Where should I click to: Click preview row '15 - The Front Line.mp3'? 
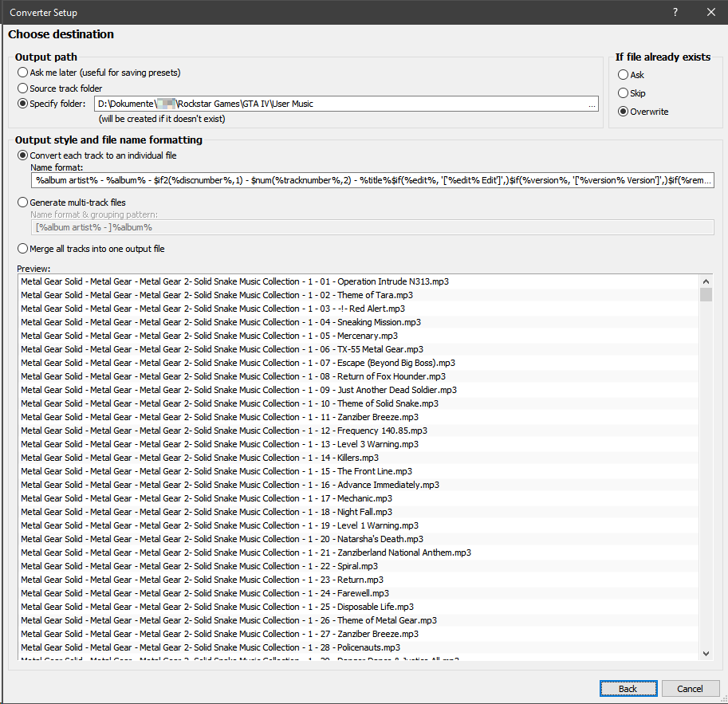pyautogui.click(x=359, y=471)
